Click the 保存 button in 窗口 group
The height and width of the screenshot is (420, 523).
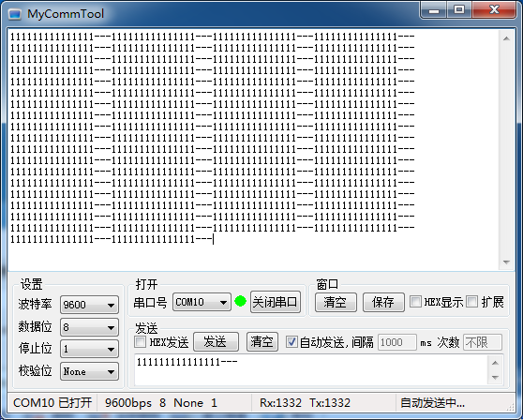[383, 302]
